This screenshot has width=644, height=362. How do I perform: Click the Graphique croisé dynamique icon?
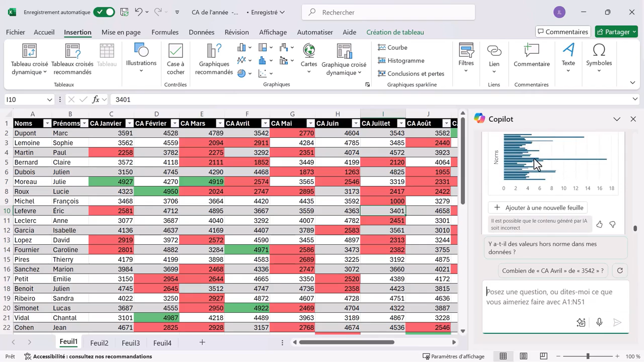point(344,52)
